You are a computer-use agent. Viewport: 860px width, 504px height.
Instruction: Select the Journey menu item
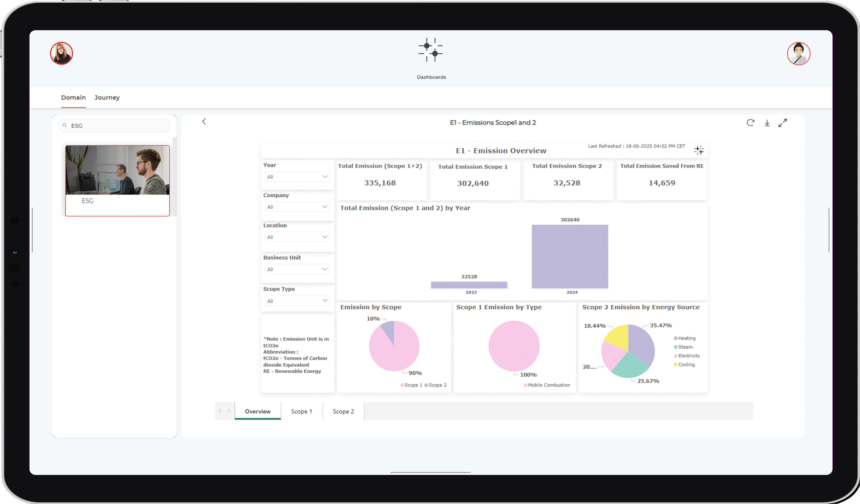coord(107,98)
